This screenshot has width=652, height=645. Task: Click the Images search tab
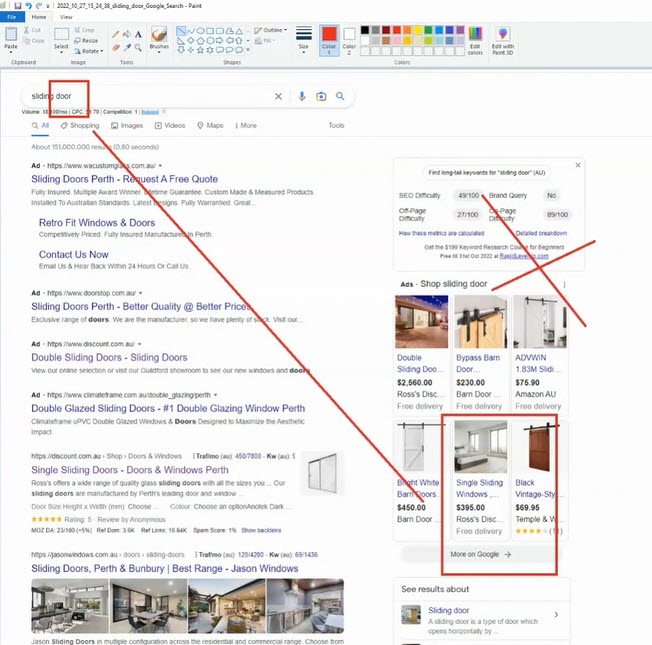127,126
